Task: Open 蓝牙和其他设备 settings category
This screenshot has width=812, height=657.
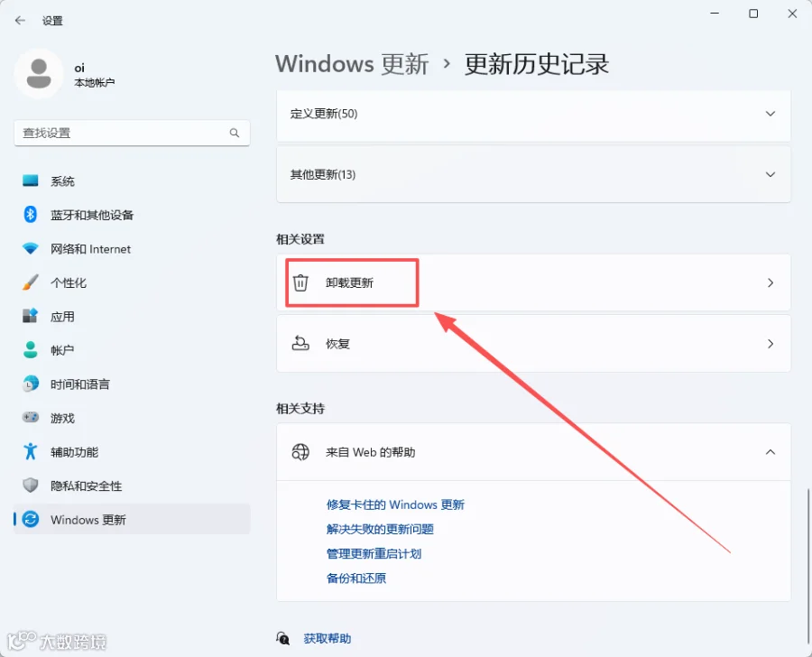Action: (x=132, y=215)
